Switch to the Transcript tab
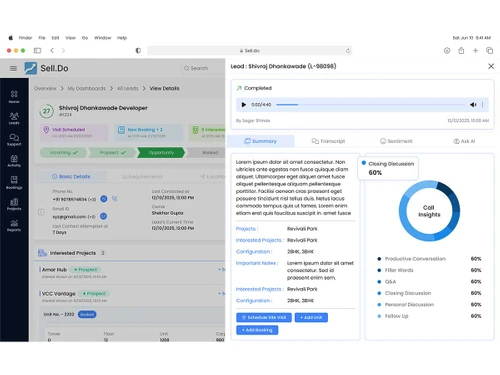This screenshot has width=500, height=375. point(328,141)
